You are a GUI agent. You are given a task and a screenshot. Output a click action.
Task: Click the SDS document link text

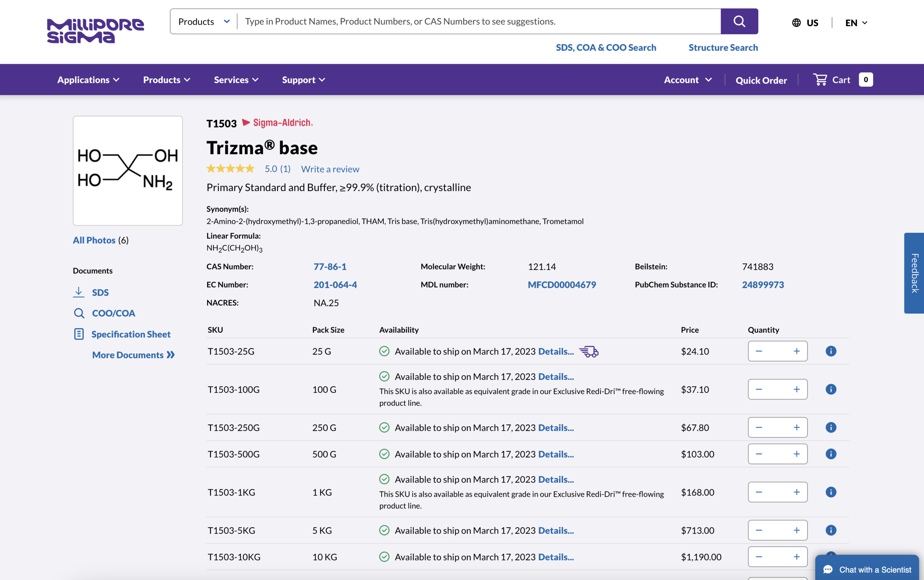(x=100, y=292)
